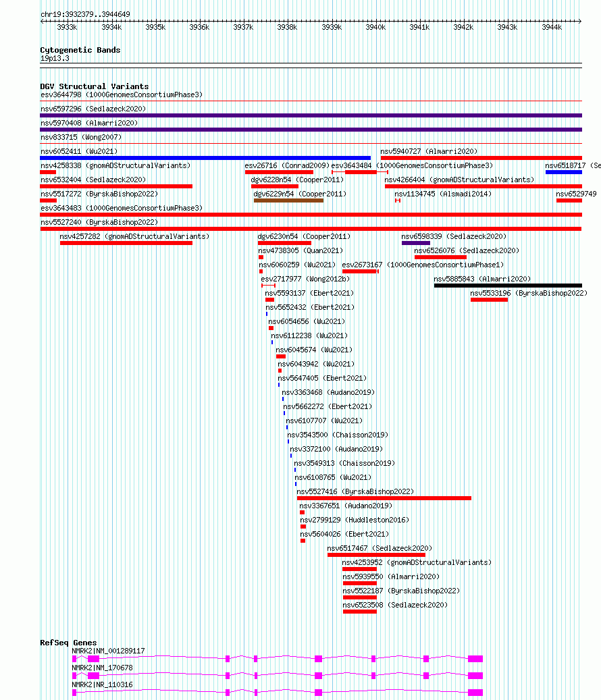Click nsv6112238 (Wu2021) label
601x700 pixels.
coord(309,335)
